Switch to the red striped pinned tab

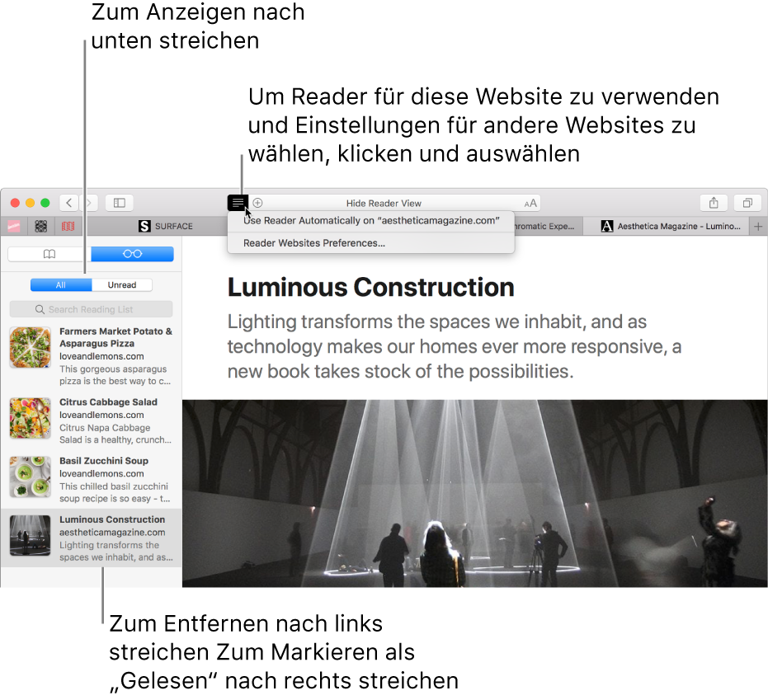[68, 226]
